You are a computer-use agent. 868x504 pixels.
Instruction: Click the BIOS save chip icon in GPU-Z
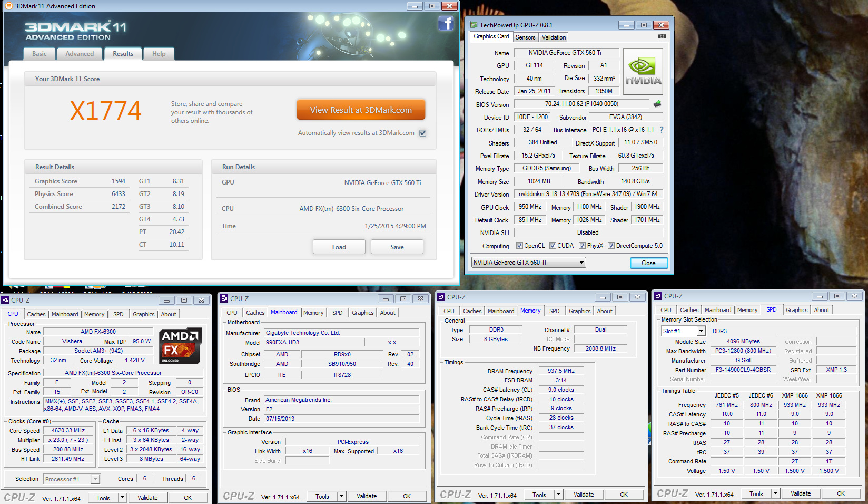tap(657, 104)
